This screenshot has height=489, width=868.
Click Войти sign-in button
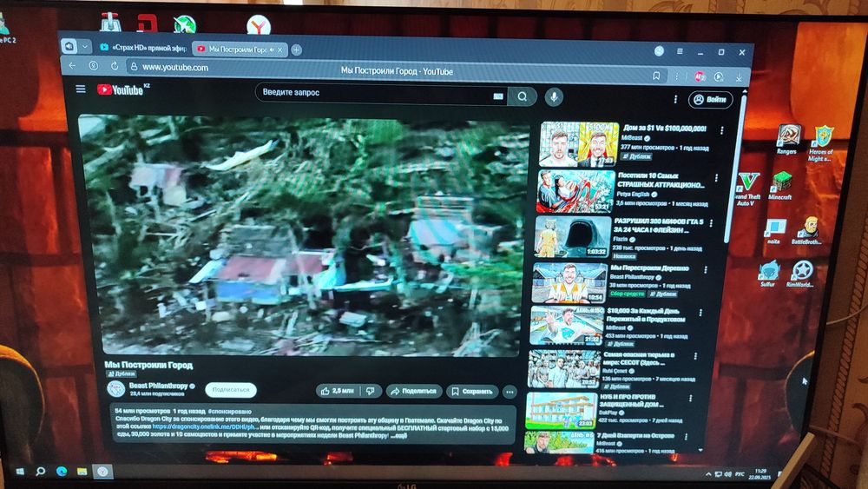(x=710, y=100)
